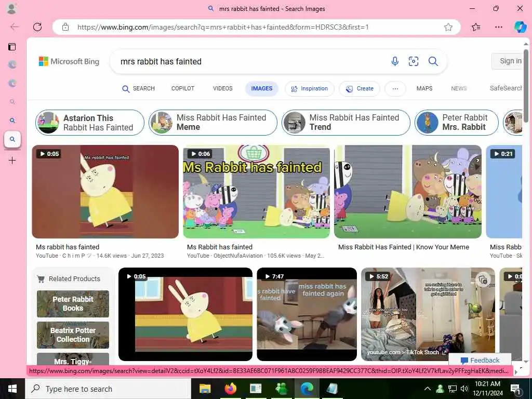Image resolution: width=532 pixels, height=399 pixels.
Task: Click title by ObjectNufaAviation
Action: (x=220, y=247)
